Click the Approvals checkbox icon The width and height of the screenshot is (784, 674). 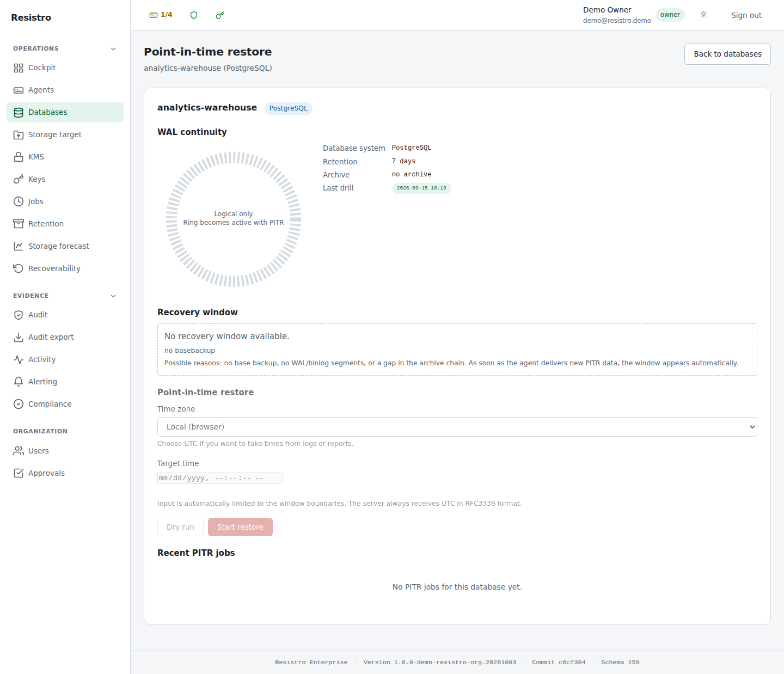pyautogui.click(x=19, y=474)
